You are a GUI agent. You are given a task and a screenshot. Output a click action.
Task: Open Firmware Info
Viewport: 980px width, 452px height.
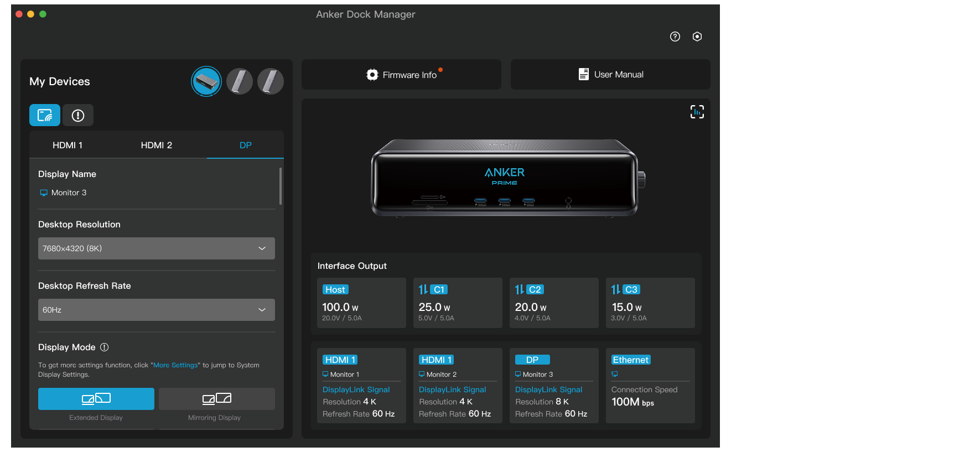(x=402, y=75)
